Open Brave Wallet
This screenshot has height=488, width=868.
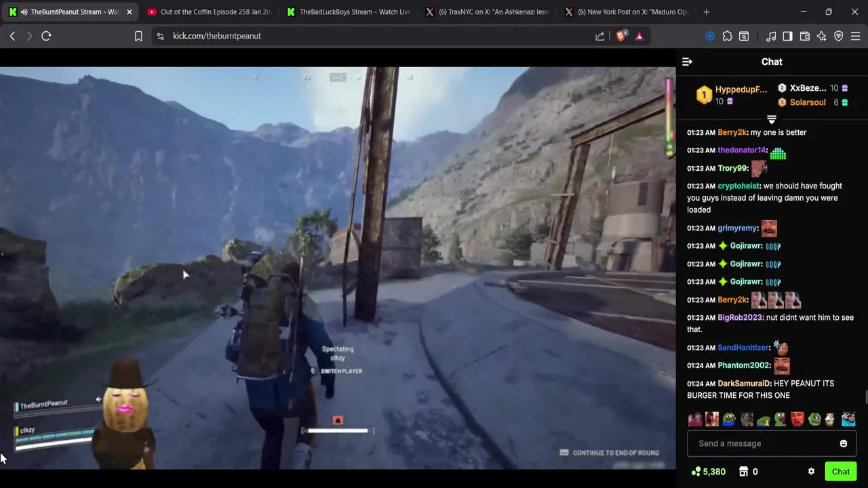point(805,36)
